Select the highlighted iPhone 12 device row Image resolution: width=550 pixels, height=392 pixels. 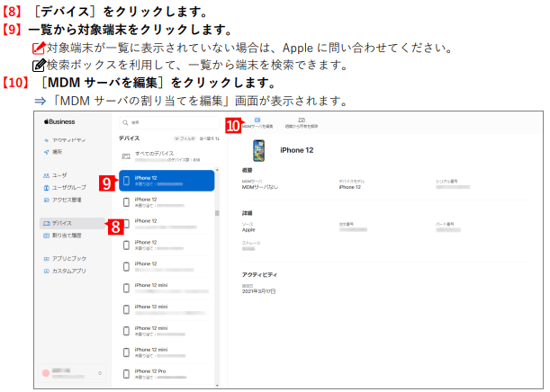click(x=167, y=181)
